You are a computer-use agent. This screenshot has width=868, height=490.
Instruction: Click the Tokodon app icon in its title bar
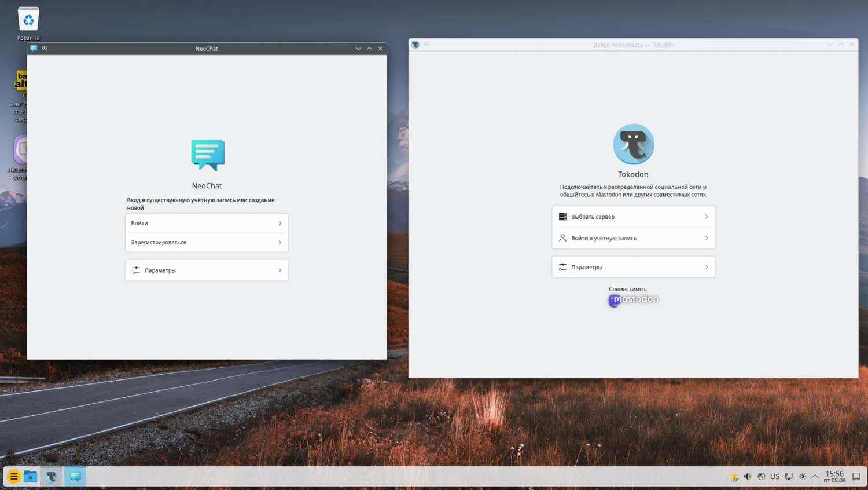click(415, 45)
